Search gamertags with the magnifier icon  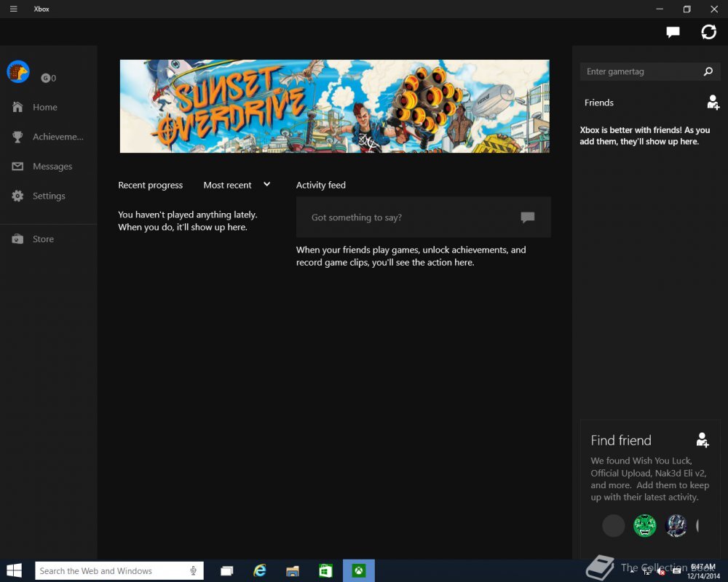pyautogui.click(x=707, y=71)
